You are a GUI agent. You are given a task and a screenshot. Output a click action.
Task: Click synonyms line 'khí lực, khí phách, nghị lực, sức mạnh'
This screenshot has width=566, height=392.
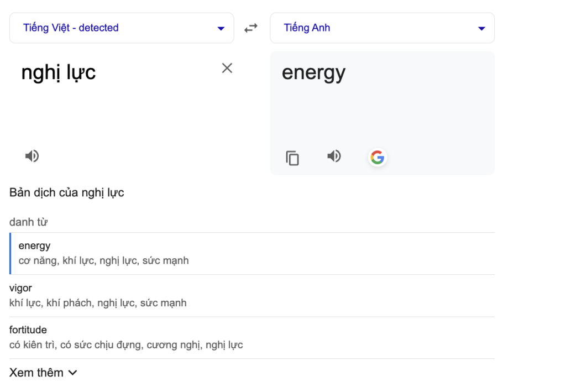pyautogui.click(x=98, y=302)
